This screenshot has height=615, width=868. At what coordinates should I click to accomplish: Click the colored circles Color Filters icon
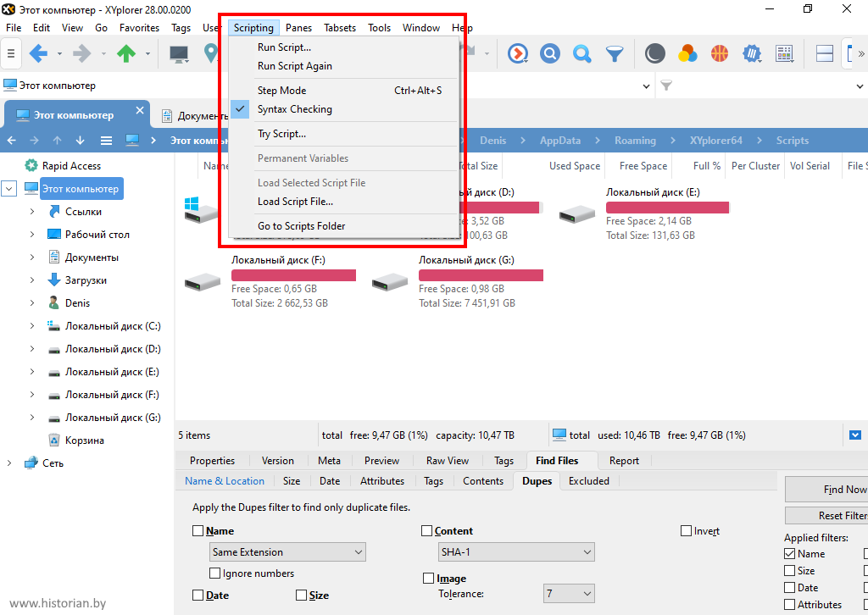click(x=687, y=54)
